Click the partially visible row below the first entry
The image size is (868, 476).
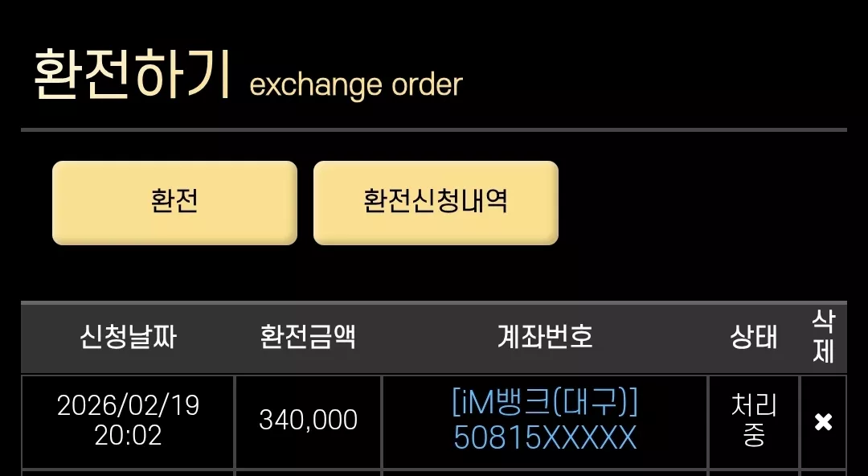coord(434,473)
